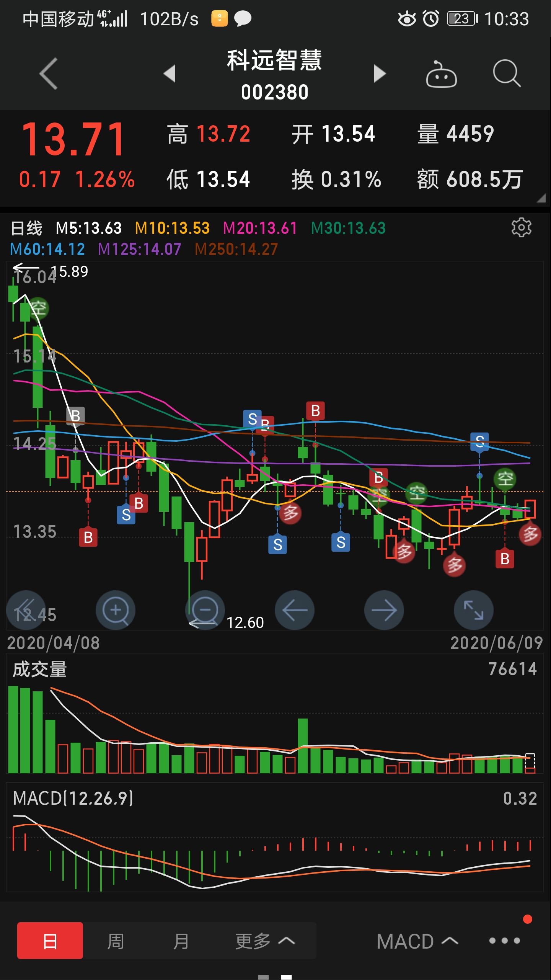Tap the topmost red B marker
This screenshot has height=980, width=551.
(315, 411)
